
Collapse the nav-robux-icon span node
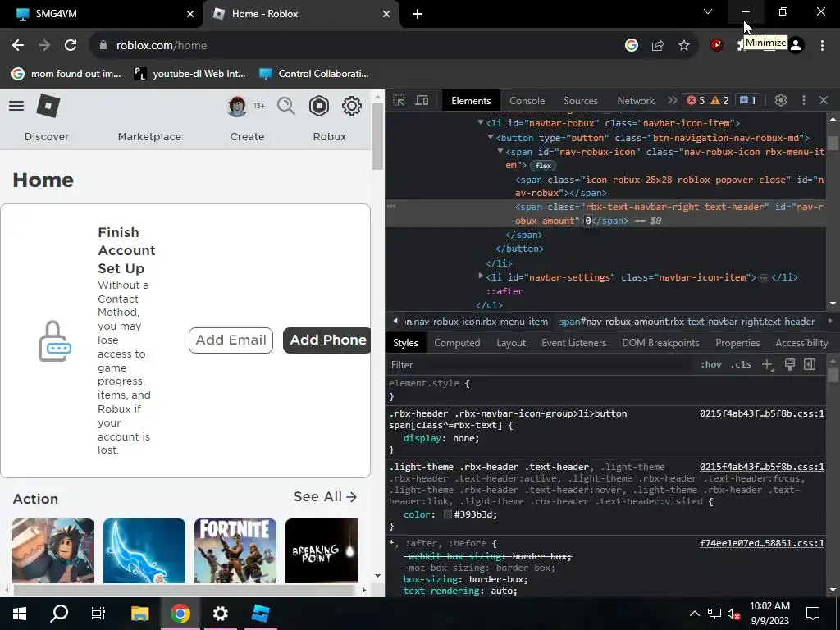click(500, 152)
